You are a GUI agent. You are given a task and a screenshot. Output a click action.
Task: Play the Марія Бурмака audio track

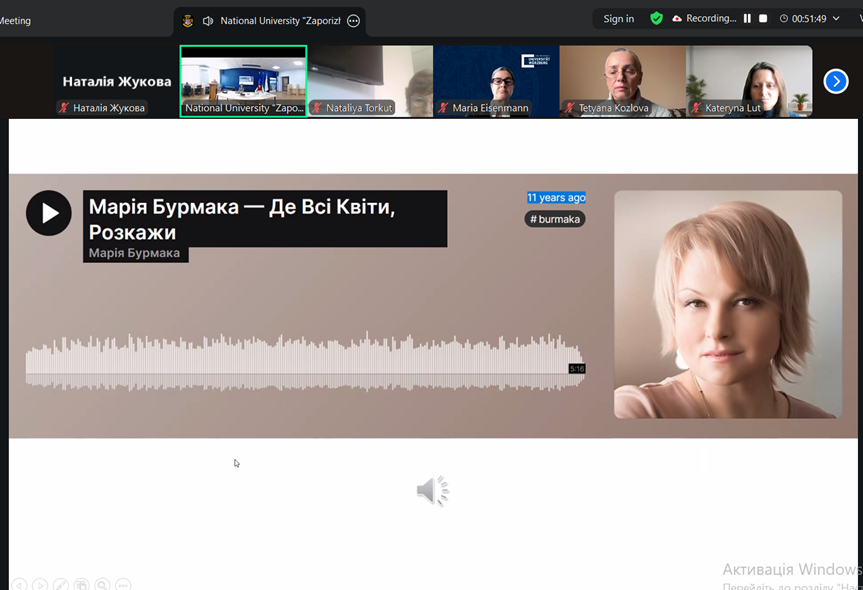click(x=49, y=213)
